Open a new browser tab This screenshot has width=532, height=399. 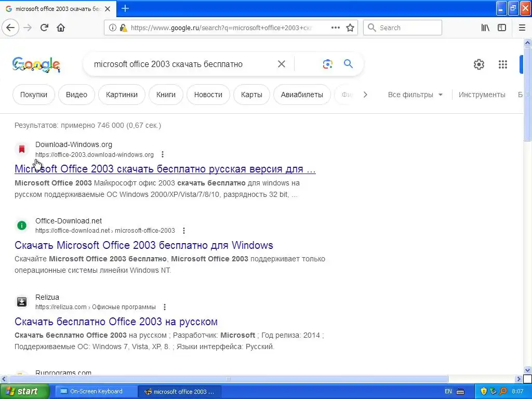pyautogui.click(x=125, y=8)
